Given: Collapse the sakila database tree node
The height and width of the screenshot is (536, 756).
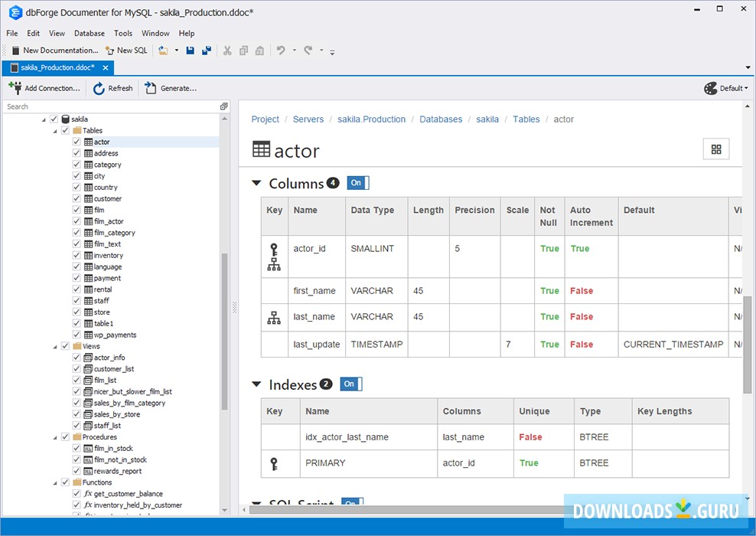Looking at the screenshot, I should (x=44, y=119).
